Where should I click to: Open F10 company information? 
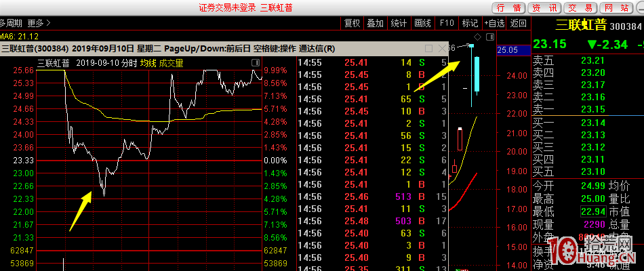point(447,23)
